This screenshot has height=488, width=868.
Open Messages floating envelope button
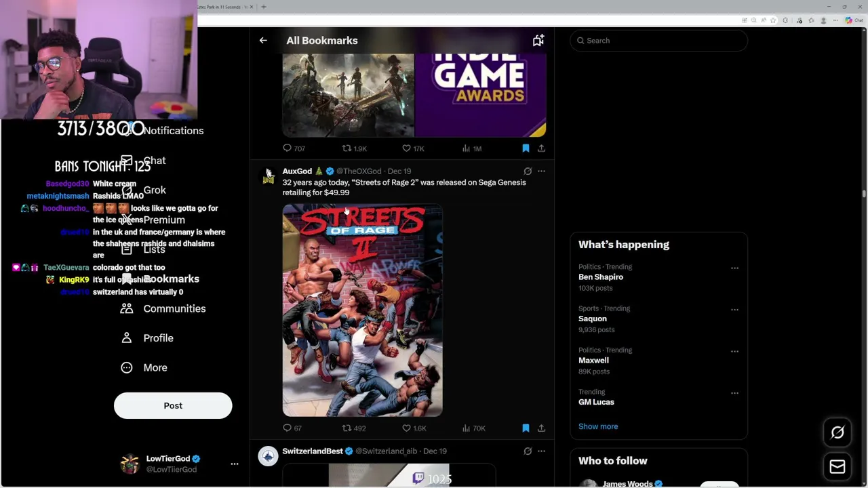tap(837, 467)
